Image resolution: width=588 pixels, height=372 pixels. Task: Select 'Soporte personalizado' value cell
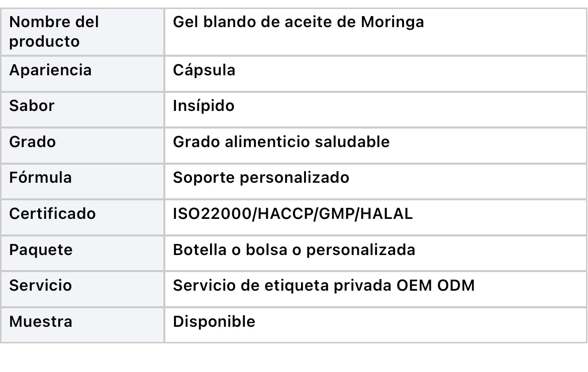pos(375,181)
